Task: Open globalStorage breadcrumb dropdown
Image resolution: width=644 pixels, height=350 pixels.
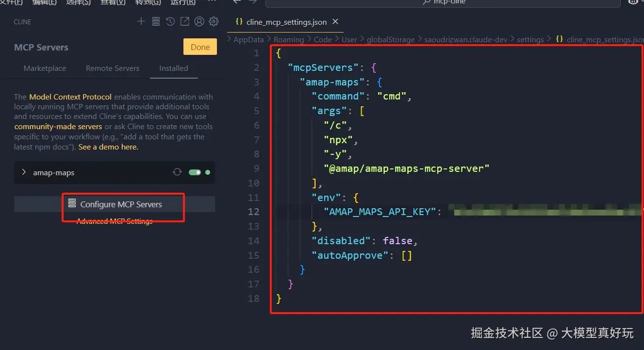Action: coord(391,39)
